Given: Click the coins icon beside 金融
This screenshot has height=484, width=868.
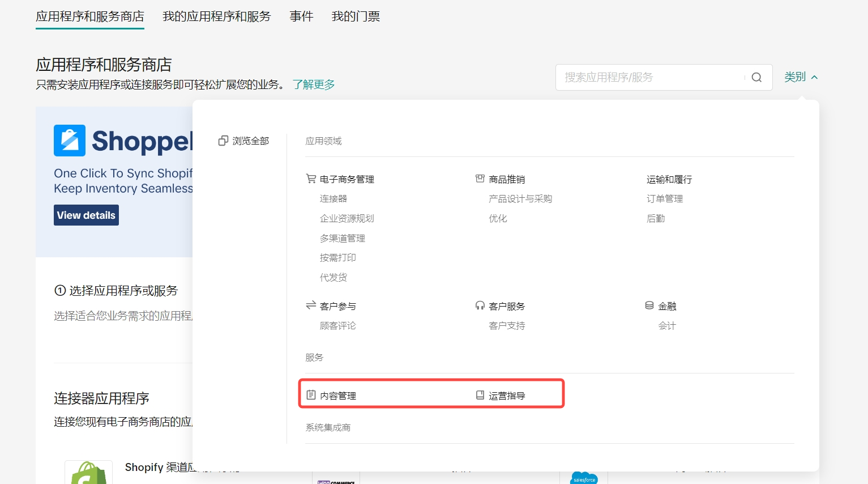Looking at the screenshot, I should click(x=649, y=305).
